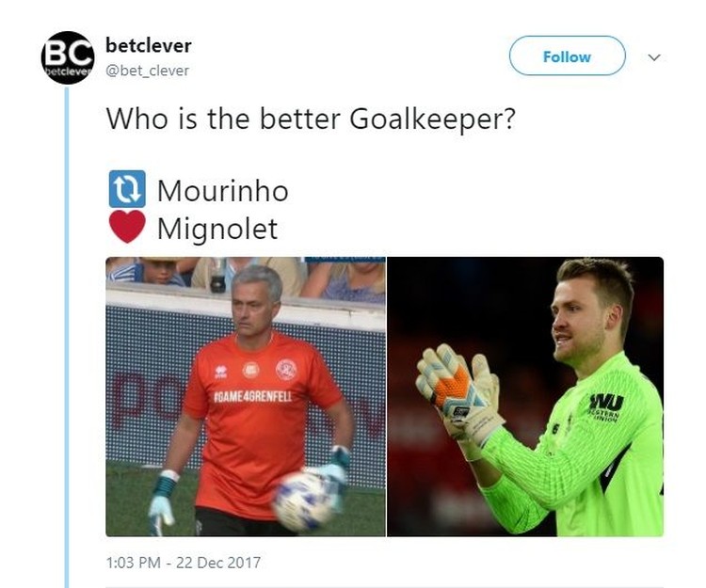Expand the tweet options chevron

(654, 57)
